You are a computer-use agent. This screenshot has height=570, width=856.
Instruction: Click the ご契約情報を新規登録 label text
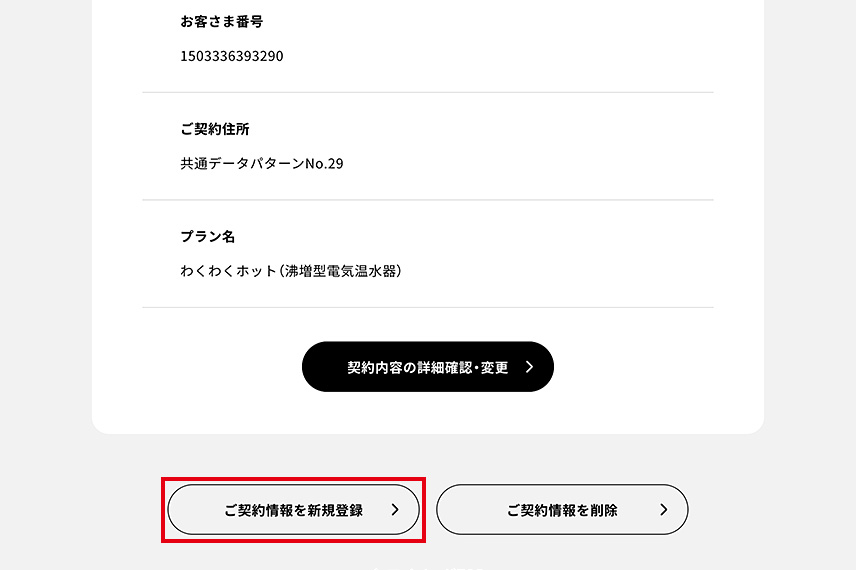coord(293,510)
